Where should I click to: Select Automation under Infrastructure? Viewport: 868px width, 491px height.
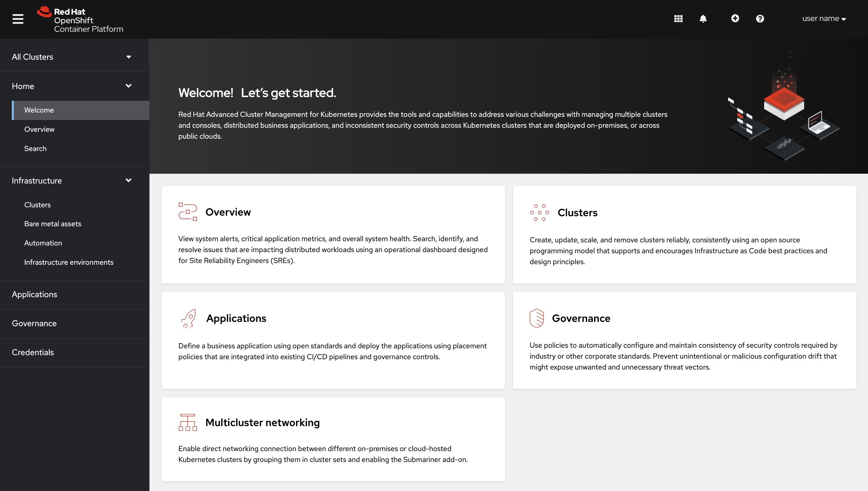[x=43, y=243]
